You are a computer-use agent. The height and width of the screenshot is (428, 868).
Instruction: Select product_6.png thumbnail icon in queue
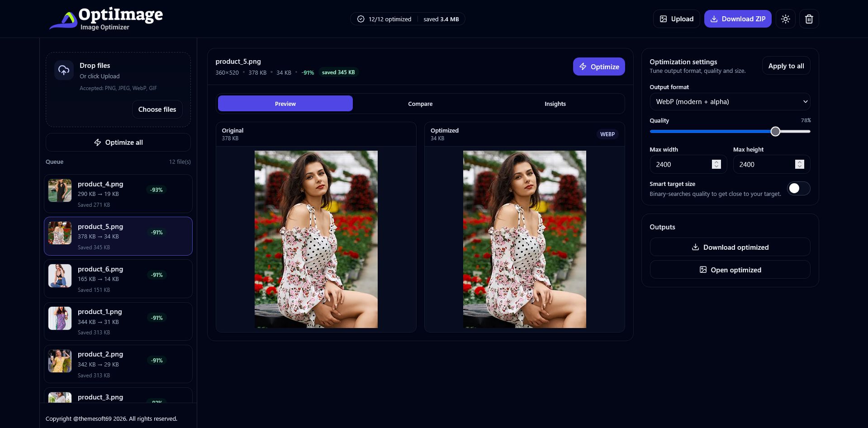(x=60, y=276)
